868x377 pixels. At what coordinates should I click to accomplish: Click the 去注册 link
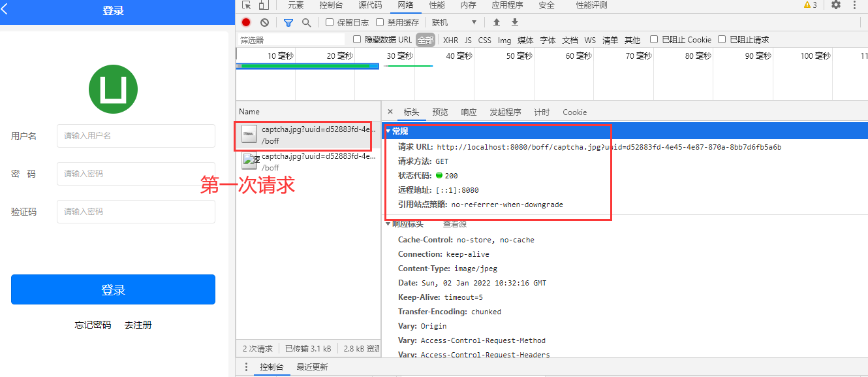(138, 325)
